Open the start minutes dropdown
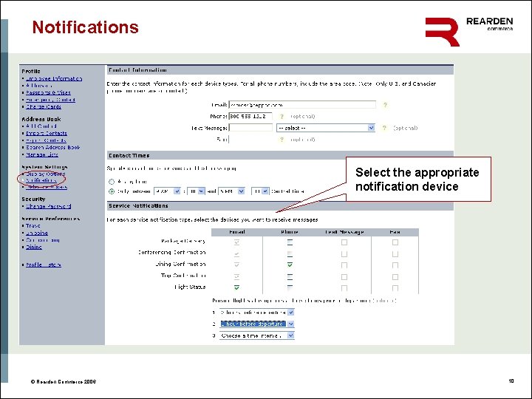Screen dimensions: 532x399 coord(196,191)
